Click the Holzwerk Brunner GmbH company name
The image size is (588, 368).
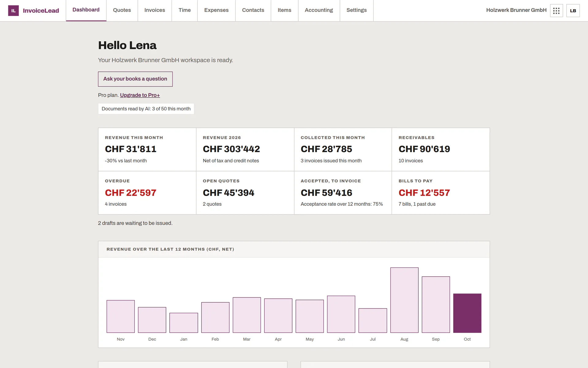[516, 10]
